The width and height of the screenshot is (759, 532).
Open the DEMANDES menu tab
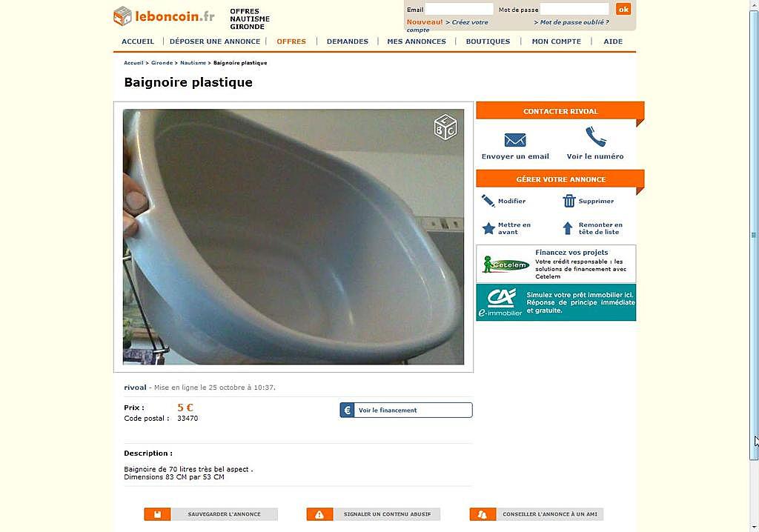pyautogui.click(x=348, y=41)
